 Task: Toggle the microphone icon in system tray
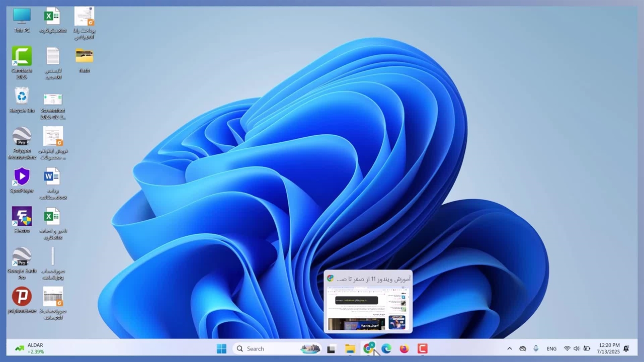tap(536, 349)
